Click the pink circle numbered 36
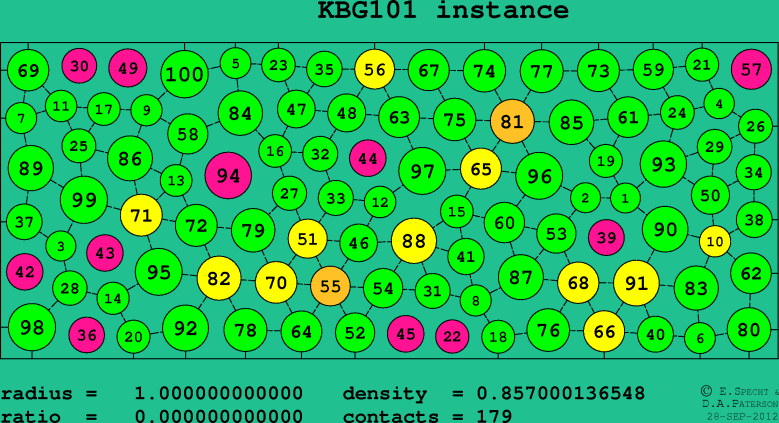This screenshot has width=779, height=423. click(x=87, y=335)
